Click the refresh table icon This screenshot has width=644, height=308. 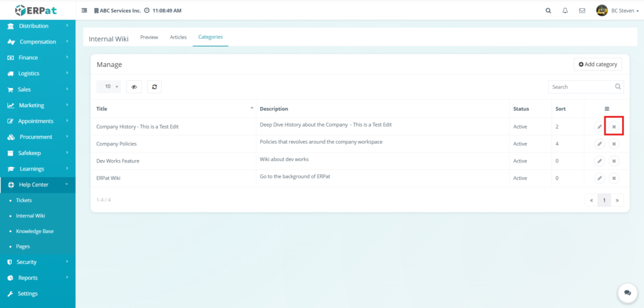pos(154,87)
